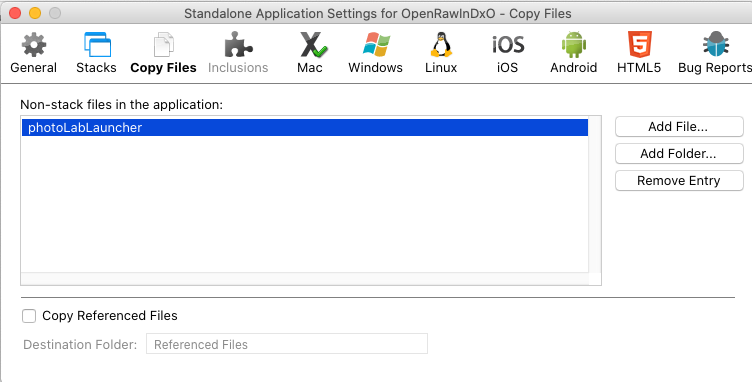The height and width of the screenshot is (382, 752).
Task: Click the Remove Entry button
Action: [679, 181]
